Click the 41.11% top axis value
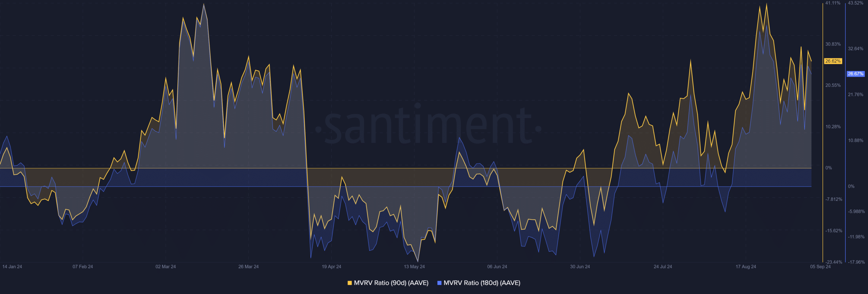 click(x=833, y=3)
